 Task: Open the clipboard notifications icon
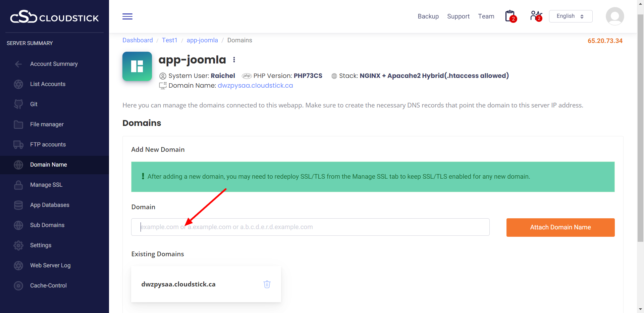pos(510,16)
